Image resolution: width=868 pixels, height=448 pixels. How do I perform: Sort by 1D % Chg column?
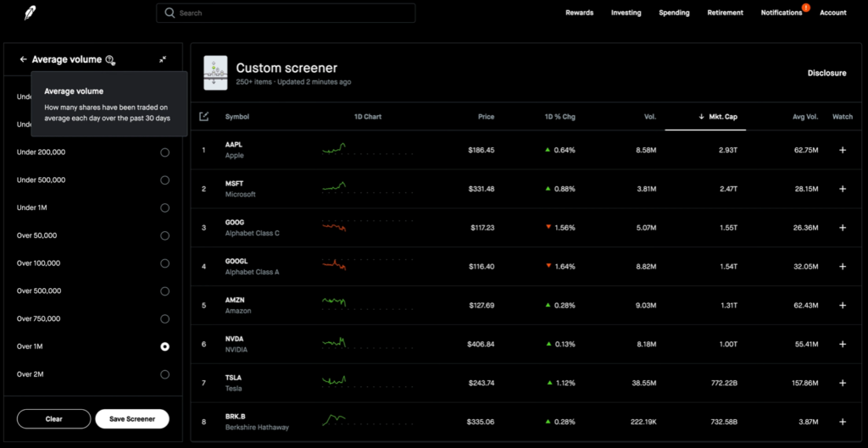point(559,117)
